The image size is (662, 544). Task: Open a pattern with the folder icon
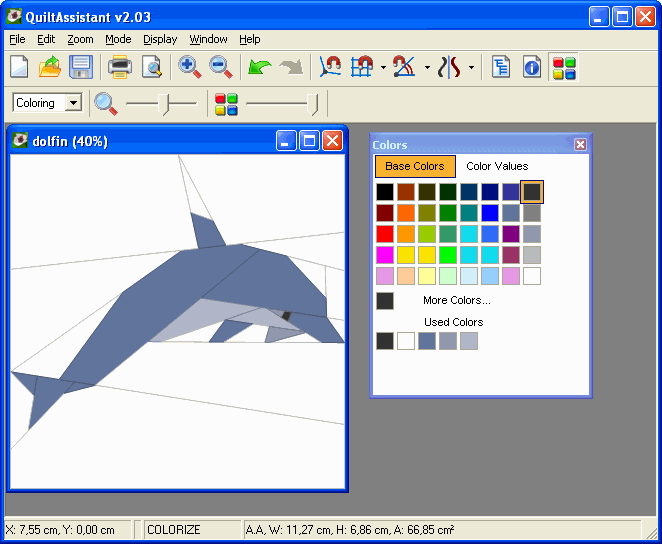tap(50, 67)
